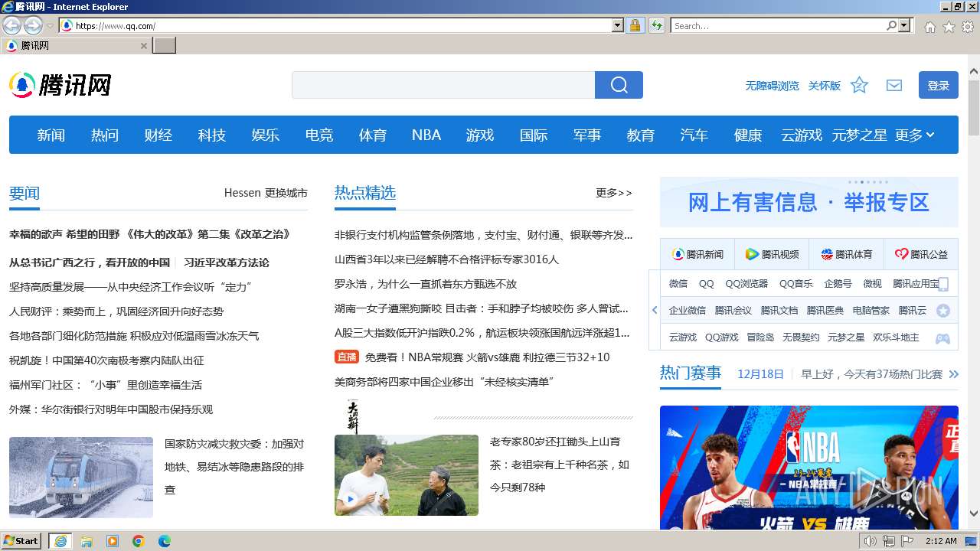Open the NBA navigation item
Screen dimensions: 980x551
(x=426, y=135)
